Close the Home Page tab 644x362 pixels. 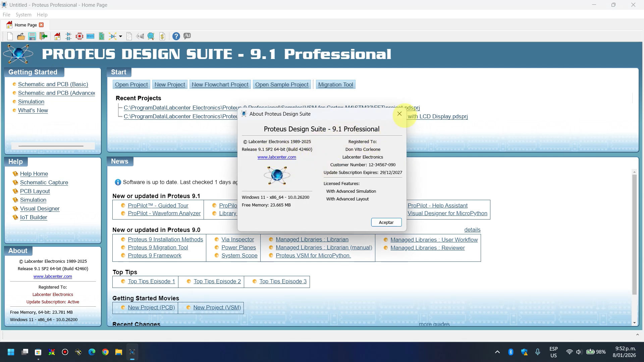(x=41, y=25)
